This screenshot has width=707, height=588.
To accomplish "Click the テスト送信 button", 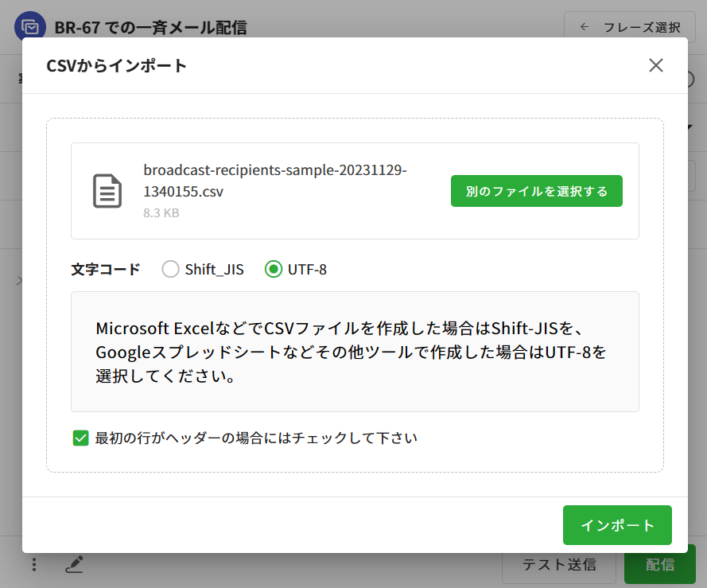I will 558,565.
